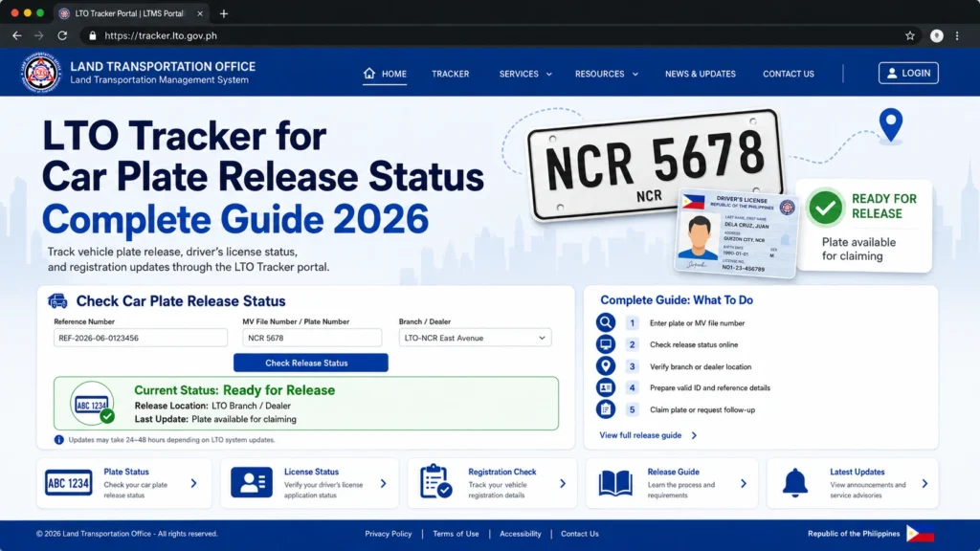The image size is (980, 551).
Task: Click chevron next to View full release guide
Action: (x=694, y=435)
